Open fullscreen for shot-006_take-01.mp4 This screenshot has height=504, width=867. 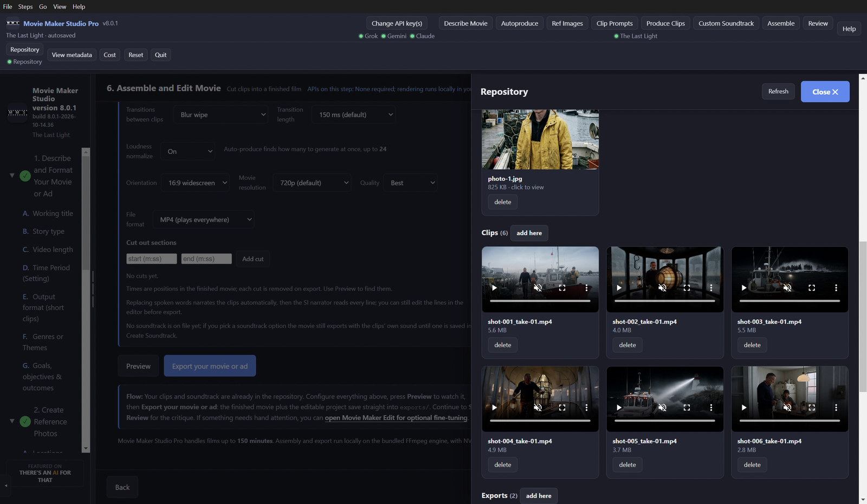pyautogui.click(x=812, y=408)
